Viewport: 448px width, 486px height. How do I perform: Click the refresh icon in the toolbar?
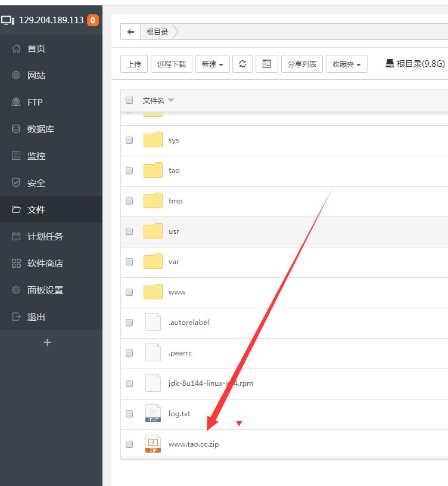point(242,64)
